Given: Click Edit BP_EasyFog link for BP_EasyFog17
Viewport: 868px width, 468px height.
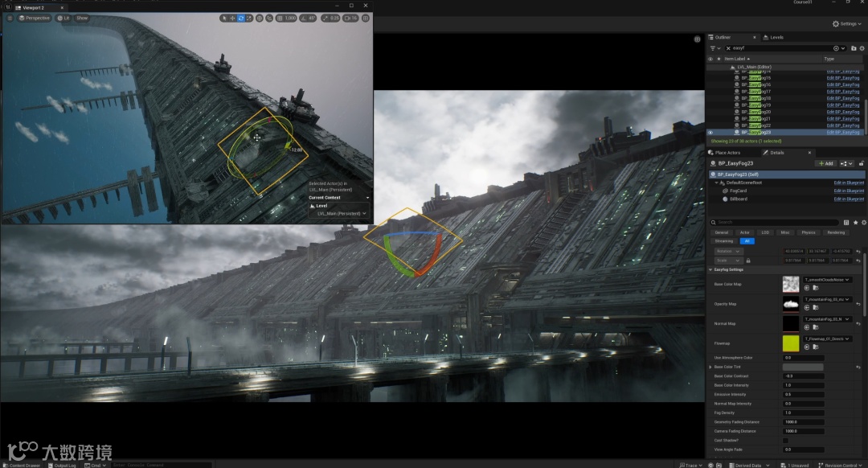Looking at the screenshot, I should click(842, 92).
